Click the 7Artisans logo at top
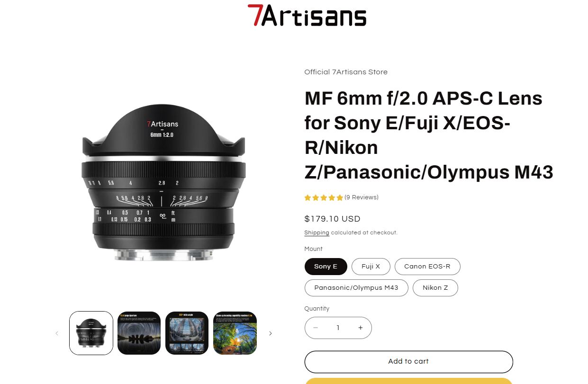The width and height of the screenshot is (588, 384). (x=307, y=15)
